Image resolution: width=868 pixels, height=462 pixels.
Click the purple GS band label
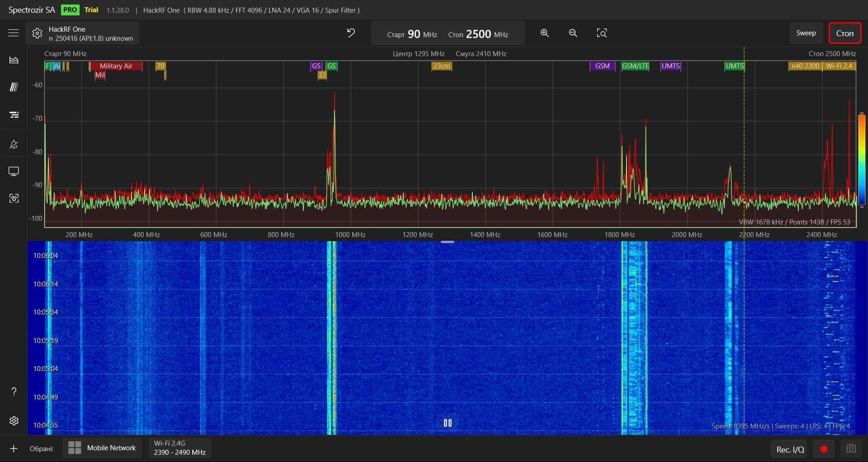click(316, 66)
